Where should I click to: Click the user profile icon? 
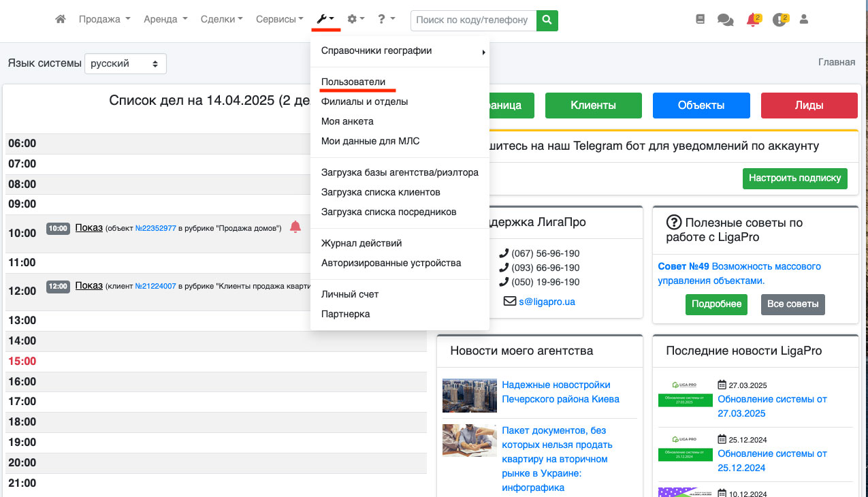(803, 20)
